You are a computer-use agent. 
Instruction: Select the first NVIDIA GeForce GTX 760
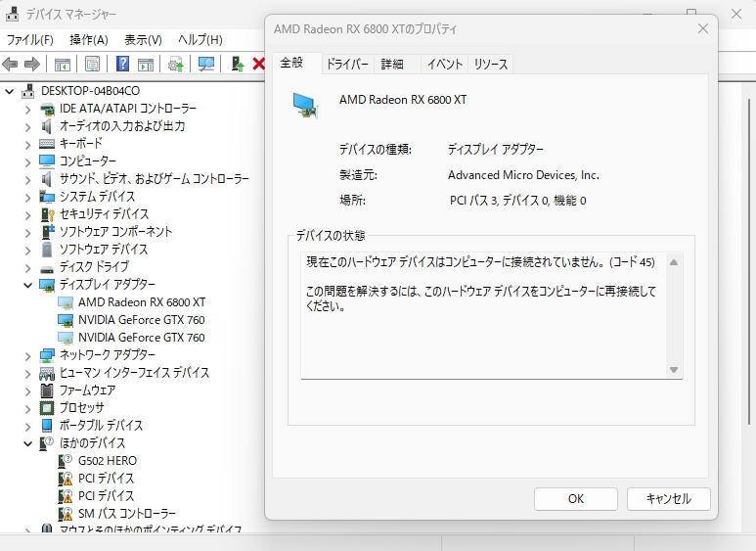point(141,320)
